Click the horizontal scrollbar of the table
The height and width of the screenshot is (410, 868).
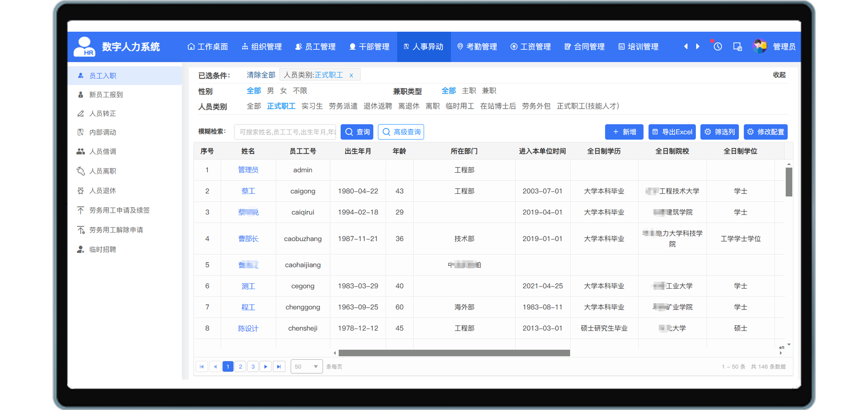click(454, 353)
